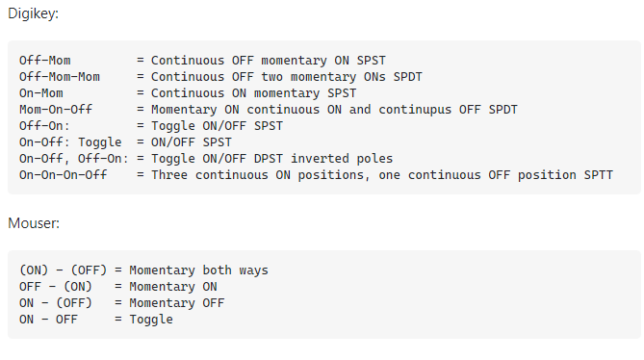Click the 'On-Off, Off-On:' entry
This screenshot has height=360, width=644.
pyautogui.click(x=74, y=159)
